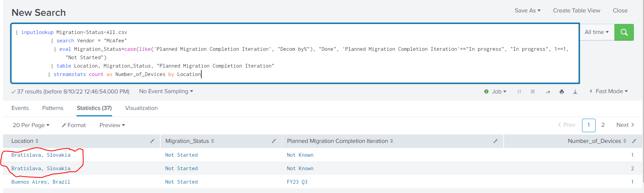Click Bratislava, Slovakia cell in Number_of_Devices 2 row
The height and width of the screenshot is (193, 644).
(x=41, y=168)
